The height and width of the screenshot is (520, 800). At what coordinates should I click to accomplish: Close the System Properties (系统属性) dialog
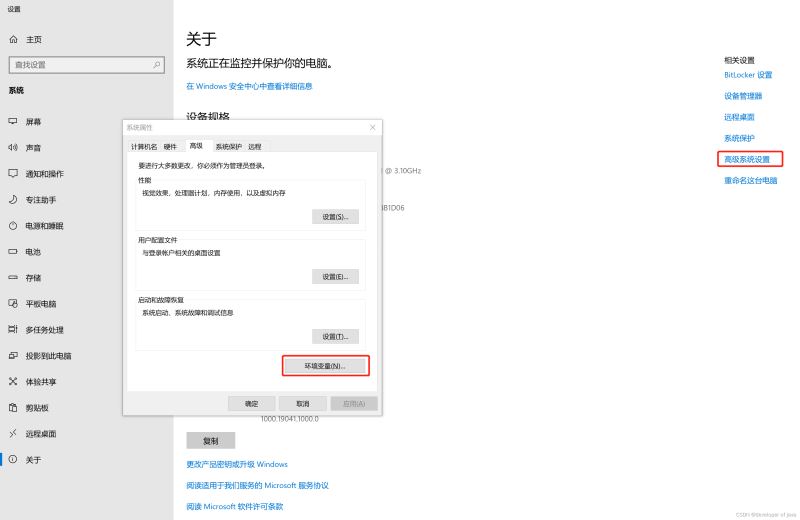[x=372, y=128]
